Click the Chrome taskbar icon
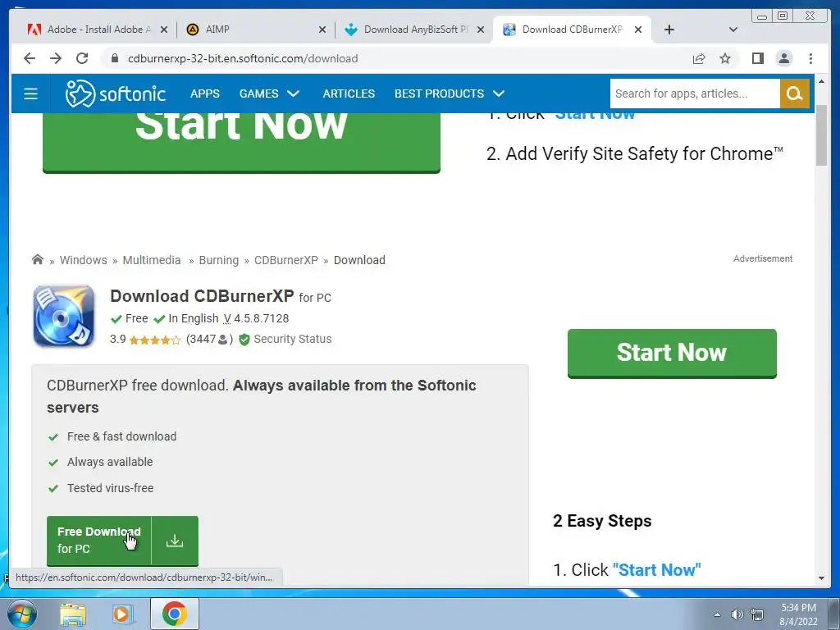The height and width of the screenshot is (630, 840). [x=174, y=614]
